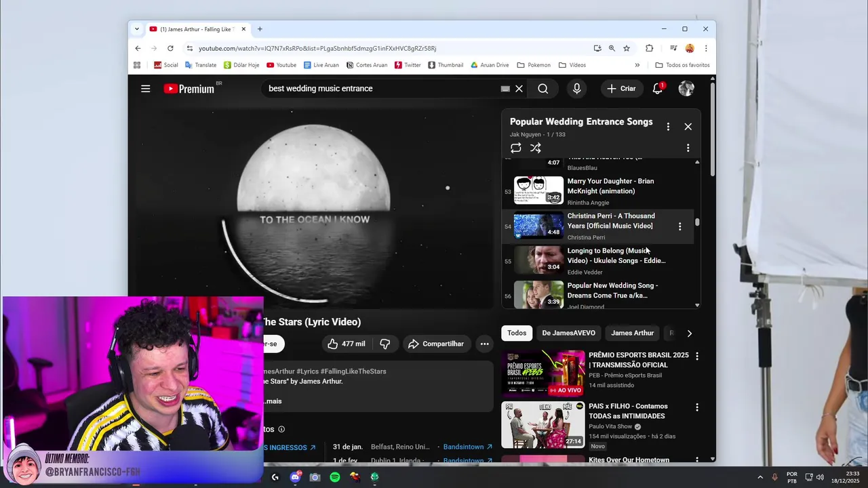Click the address bar URL
868x488 pixels.
pyautogui.click(x=317, y=48)
